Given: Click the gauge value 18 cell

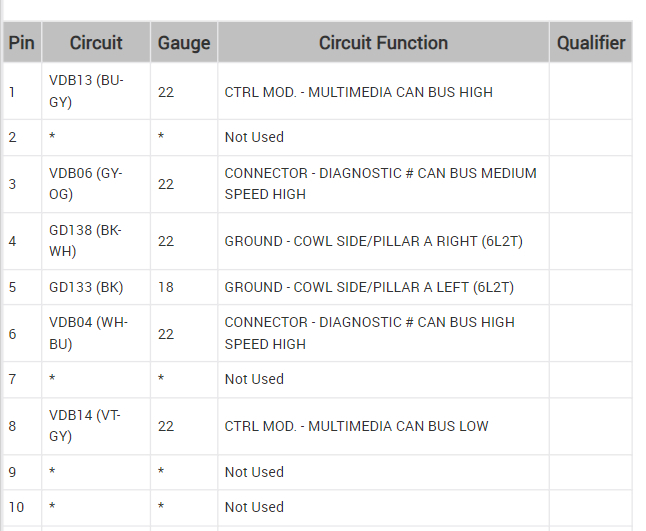Looking at the screenshot, I should pyautogui.click(x=166, y=287).
